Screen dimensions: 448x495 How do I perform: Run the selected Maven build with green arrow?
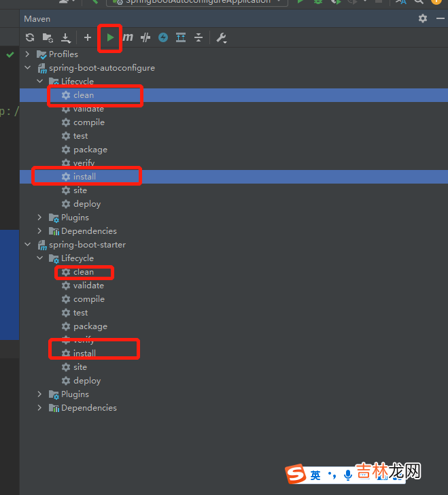tap(110, 38)
